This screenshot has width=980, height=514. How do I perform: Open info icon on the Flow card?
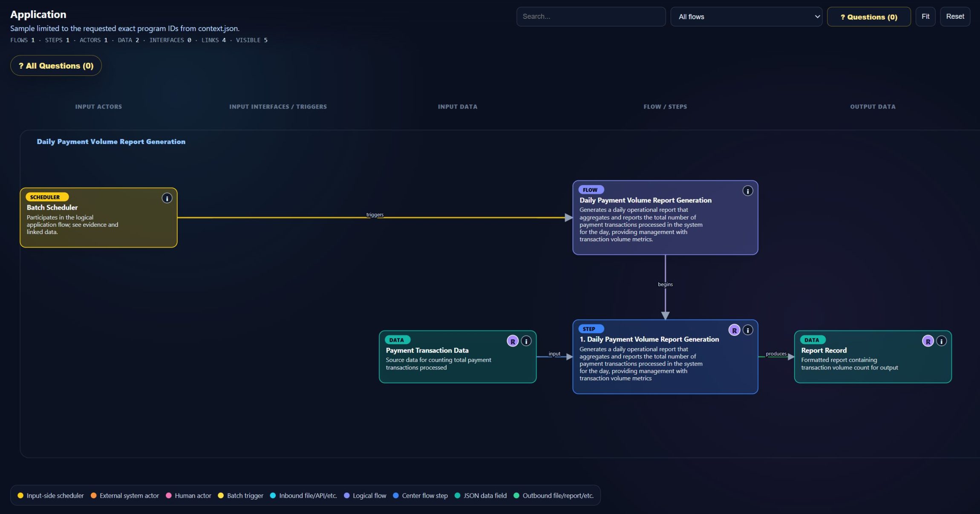point(748,191)
